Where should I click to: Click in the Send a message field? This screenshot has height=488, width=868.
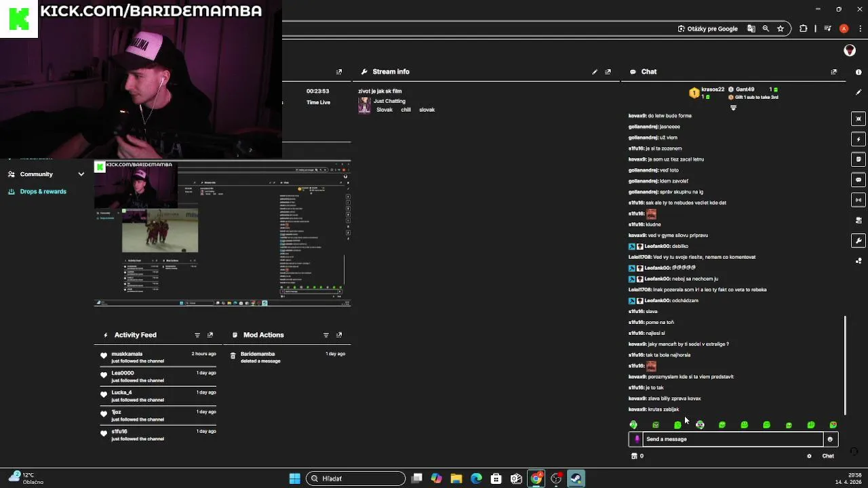coord(733,439)
